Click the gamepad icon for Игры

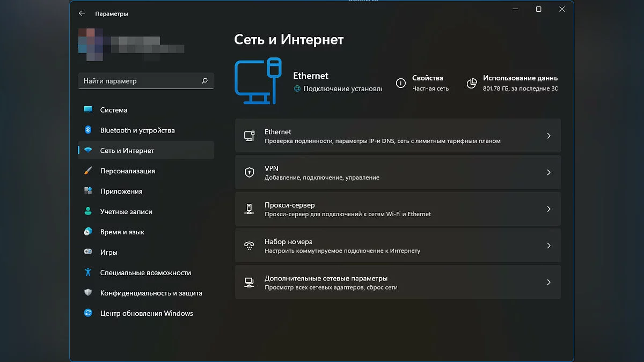[88, 252]
